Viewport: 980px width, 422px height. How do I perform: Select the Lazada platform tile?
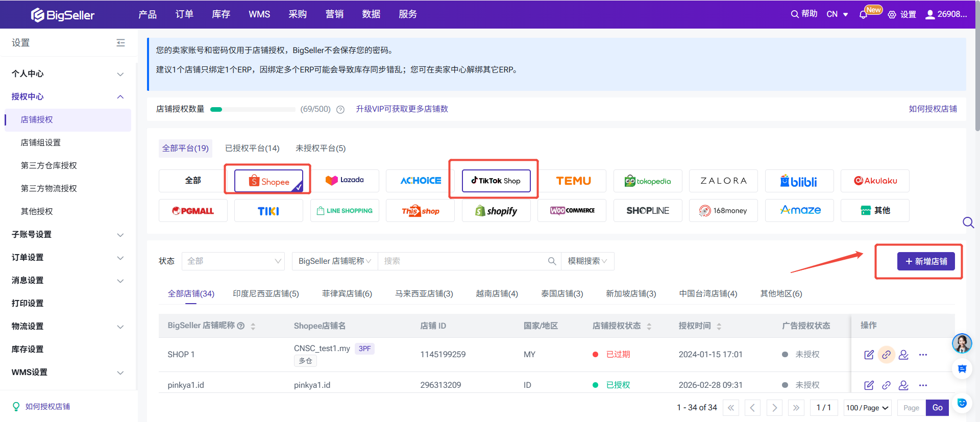tap(345, 181)
